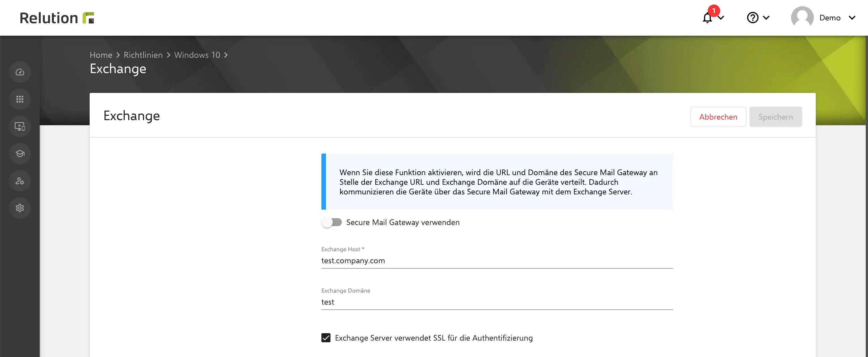Click the Demo username label
This screenshot has width=868, height=357.
click(830, 18)
